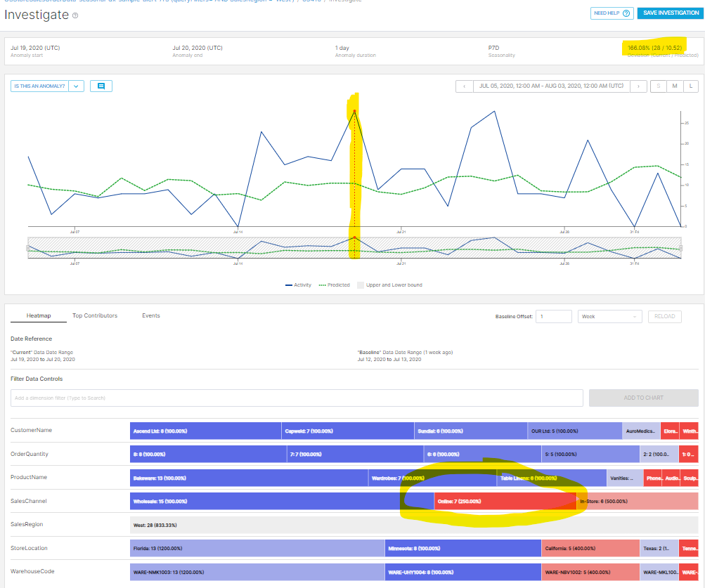Screen dimensions: 705x588
Task: Click the Save Investigation button
Action: tap(670, 13)
